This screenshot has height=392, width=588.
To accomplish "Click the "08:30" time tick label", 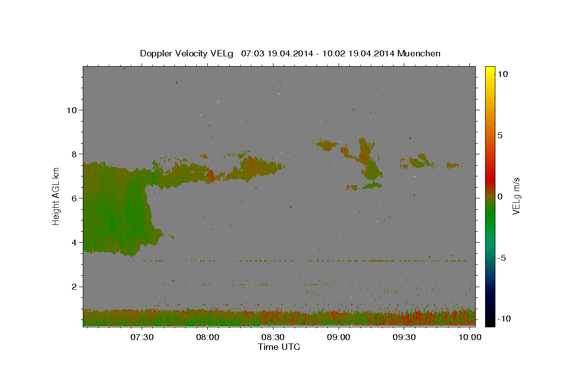I will pos(273,337).
